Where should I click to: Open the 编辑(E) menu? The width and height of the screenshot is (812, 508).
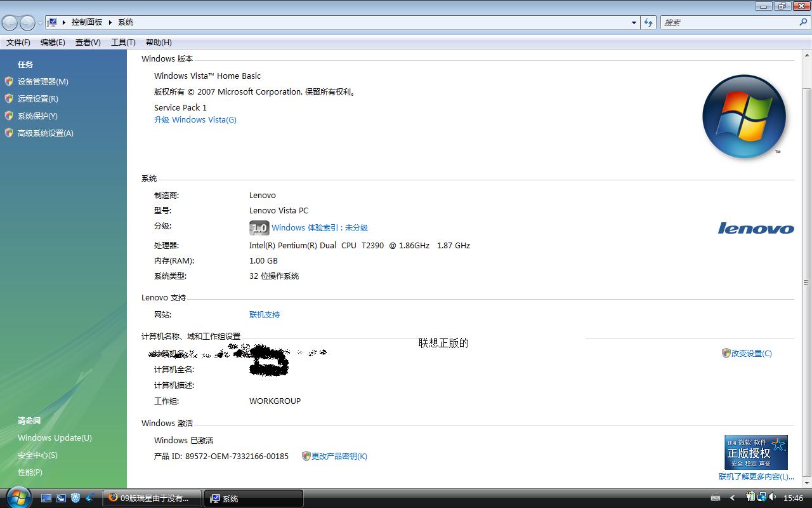[x=53, y=43]
